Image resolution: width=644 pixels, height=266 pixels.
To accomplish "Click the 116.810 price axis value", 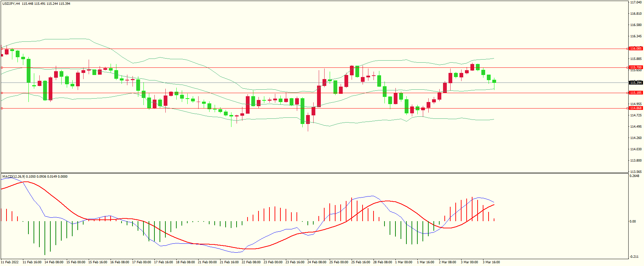I will pyautogui.click(x=636, y=14).
